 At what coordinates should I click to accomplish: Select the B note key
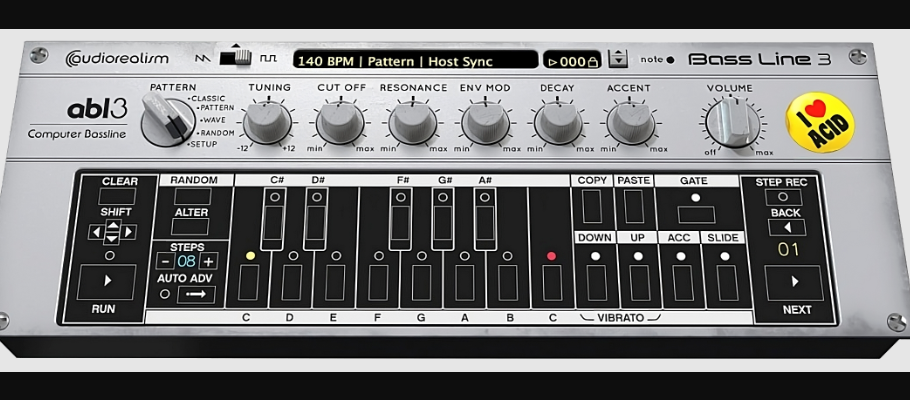point(508,283)
